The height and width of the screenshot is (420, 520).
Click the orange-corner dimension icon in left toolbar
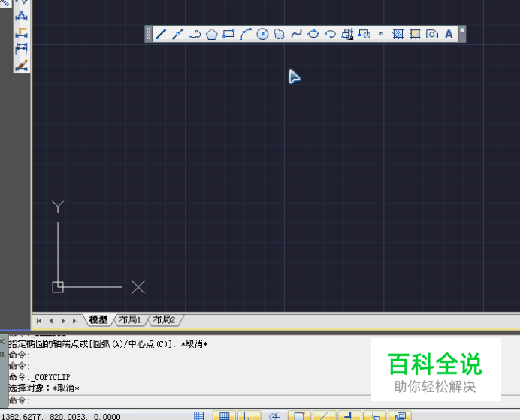(x=22, y=33)
